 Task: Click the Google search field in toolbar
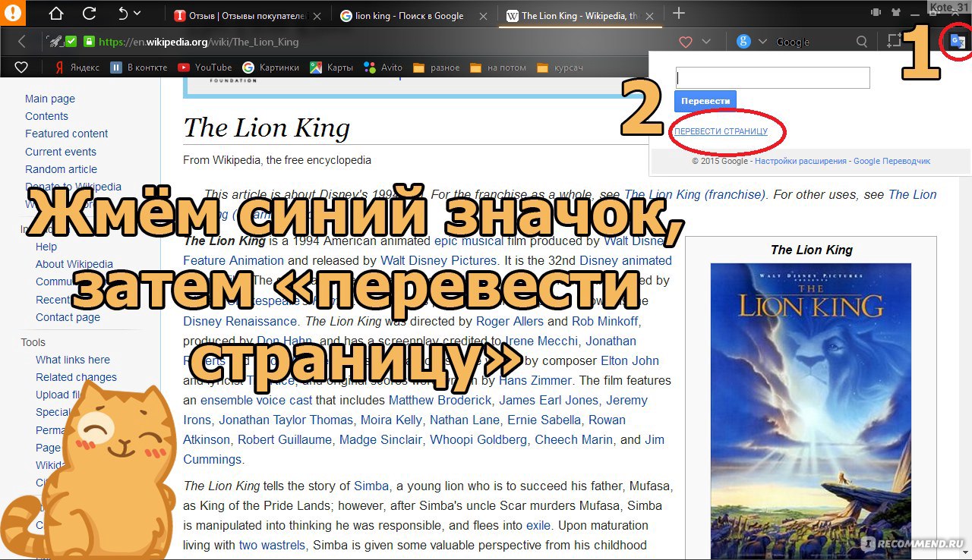coord(813,42)
